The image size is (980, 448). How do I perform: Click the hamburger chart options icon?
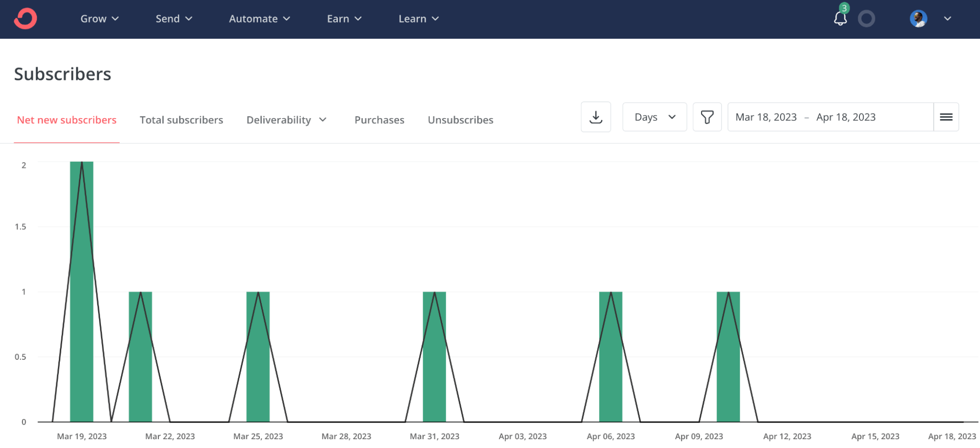click(945, 117)
